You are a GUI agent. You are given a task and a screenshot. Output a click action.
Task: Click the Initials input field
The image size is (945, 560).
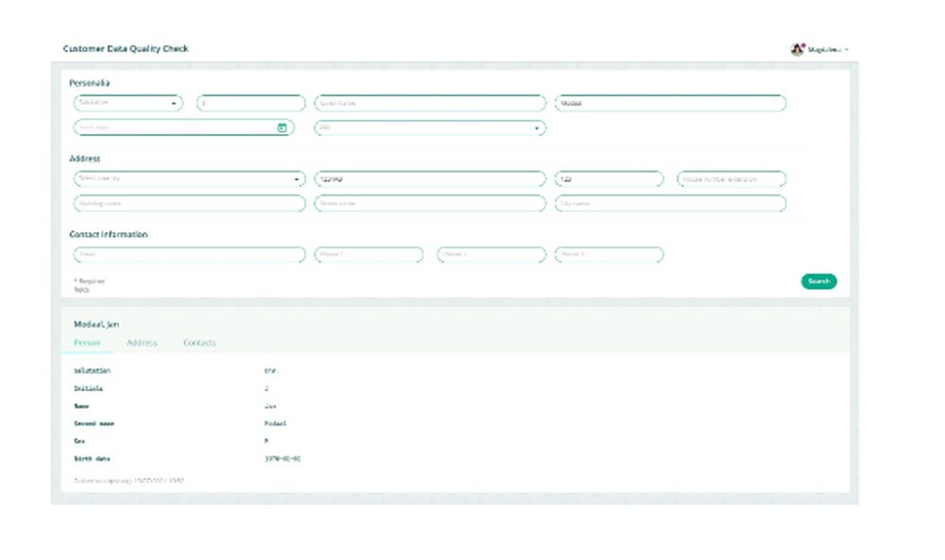click(249, 103)
